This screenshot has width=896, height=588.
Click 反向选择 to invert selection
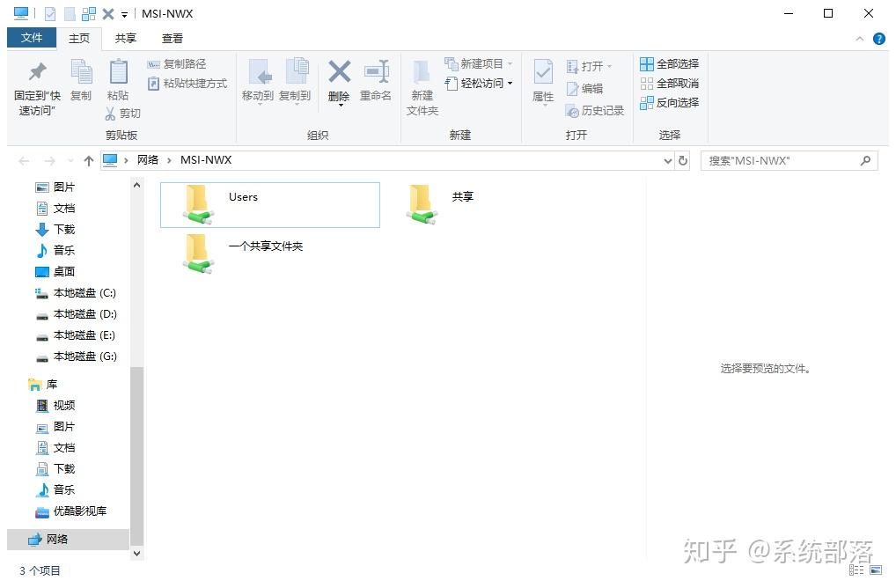point(669,103)
